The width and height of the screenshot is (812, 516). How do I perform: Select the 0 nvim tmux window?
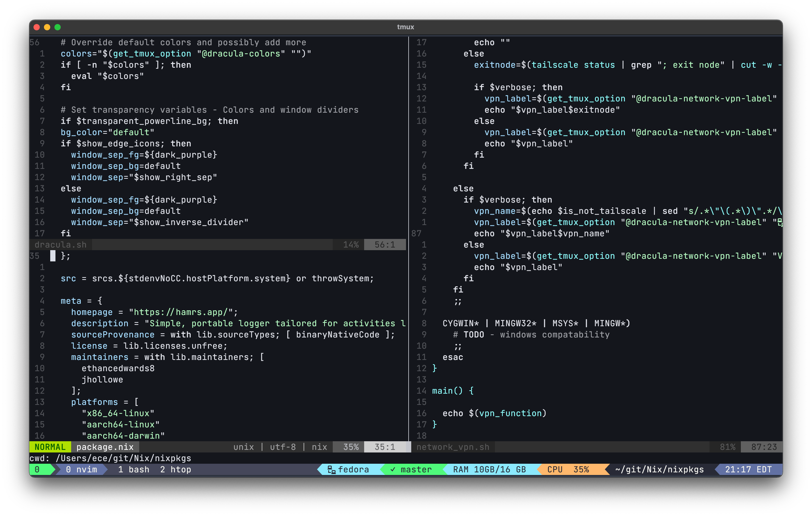point(81,469)
